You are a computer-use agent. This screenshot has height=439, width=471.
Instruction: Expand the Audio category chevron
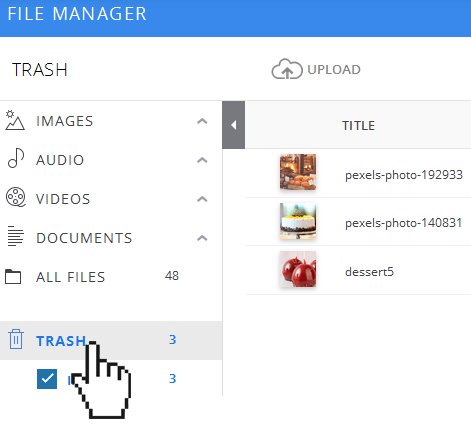(202, 160)
